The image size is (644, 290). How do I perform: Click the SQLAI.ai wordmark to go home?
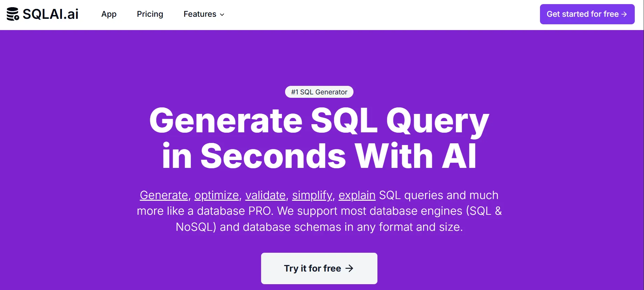point(50,14)
